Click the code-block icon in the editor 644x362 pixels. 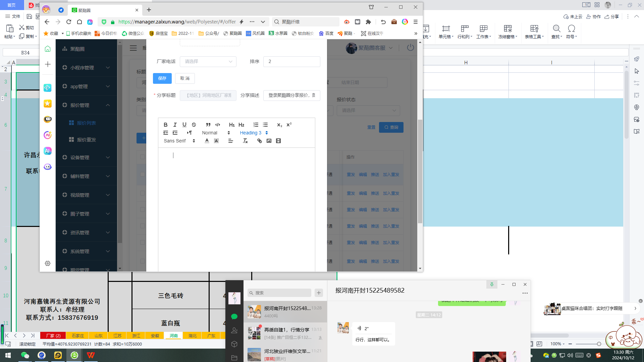218,125
